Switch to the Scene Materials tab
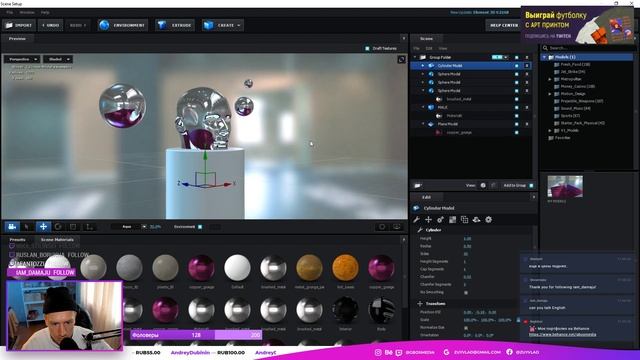The image size is (640, 360). 57,240
